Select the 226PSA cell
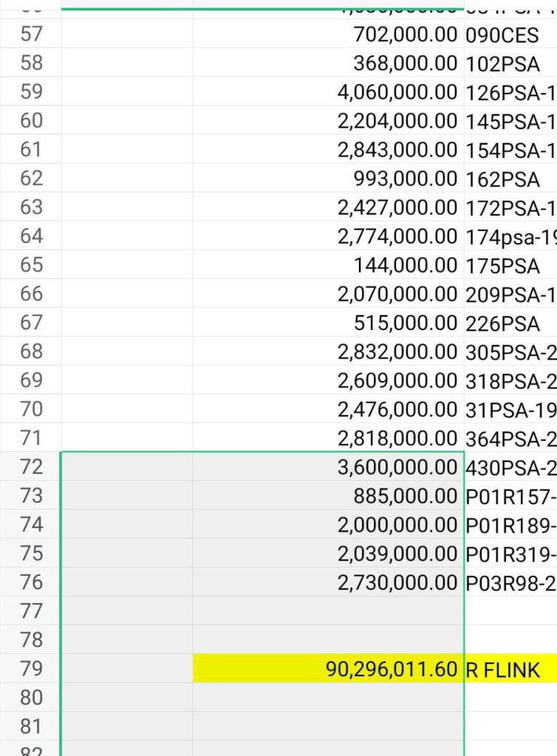This screenshot has width=557, height=756. (510, 323)
